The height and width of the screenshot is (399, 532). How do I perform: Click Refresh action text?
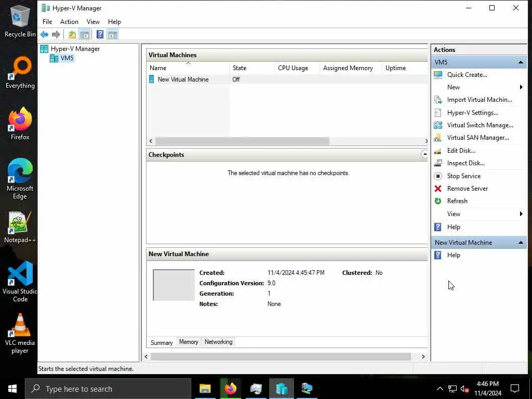coord(457,201)
